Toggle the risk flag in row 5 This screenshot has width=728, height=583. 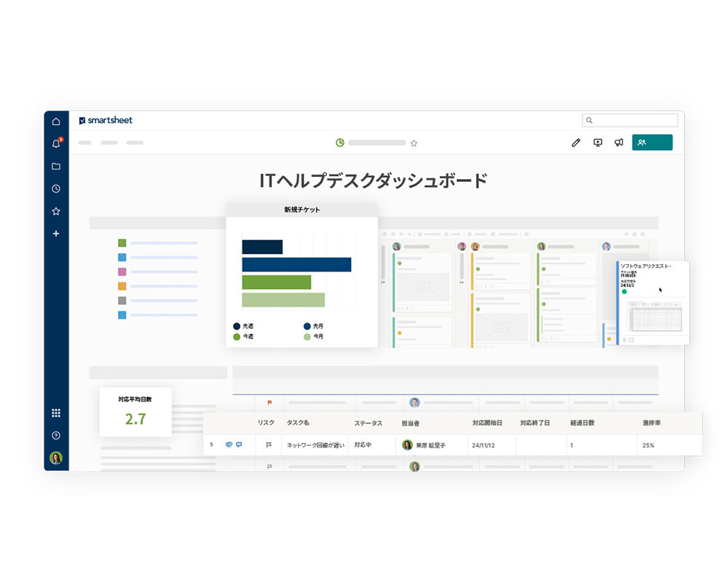pos(269,445)
